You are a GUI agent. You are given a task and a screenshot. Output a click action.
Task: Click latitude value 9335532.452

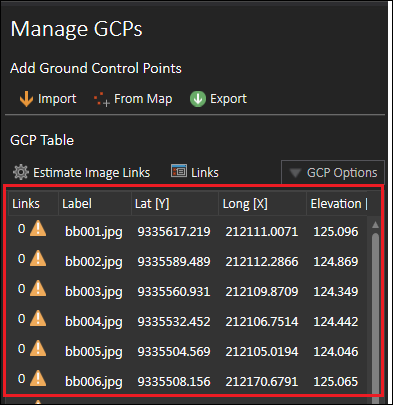(x=174, y=321)
